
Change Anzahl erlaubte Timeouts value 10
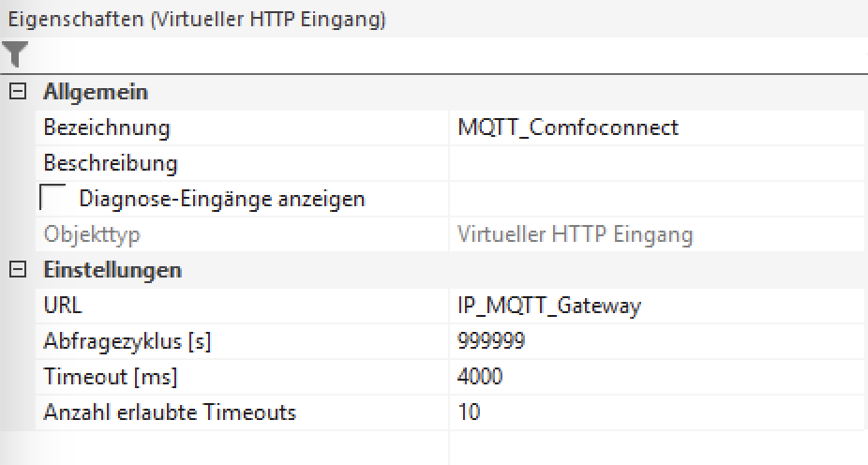click(469, 412)
